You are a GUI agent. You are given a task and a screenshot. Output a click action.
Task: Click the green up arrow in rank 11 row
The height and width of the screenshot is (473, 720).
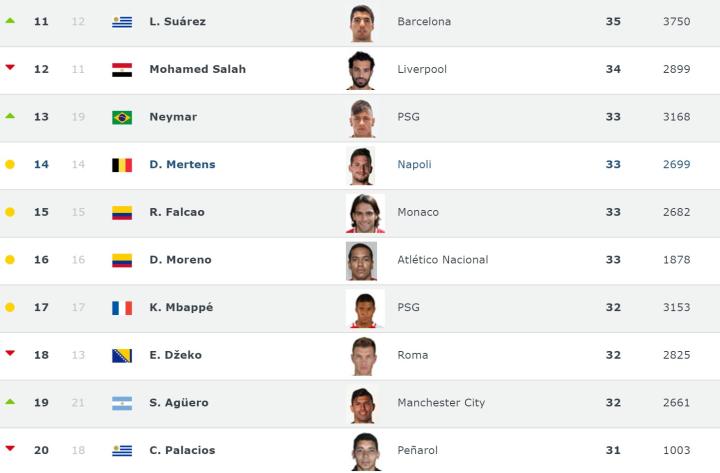click(x=10, y=20)
